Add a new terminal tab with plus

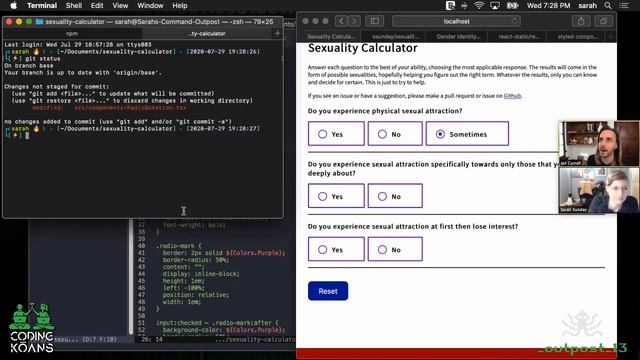click(x=278, y=33)
